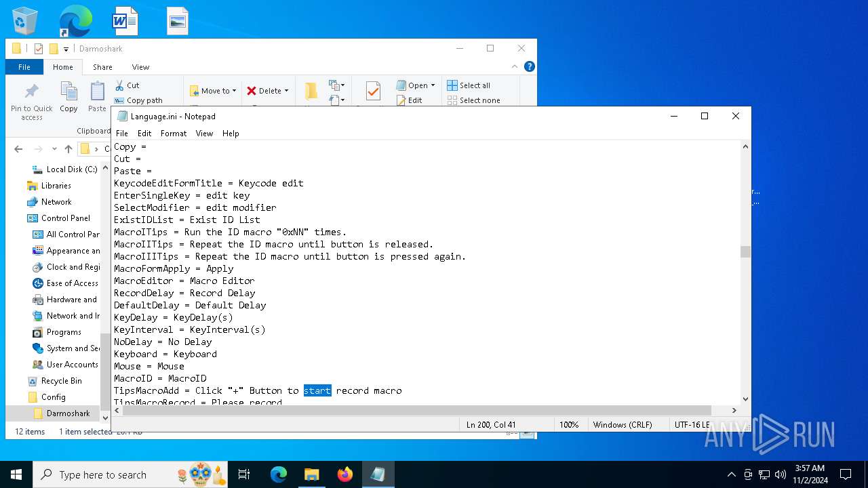Screen dimensions: 868x488
Task: Click Copy path in Explorer ribbon
Action: coord(138,100)
